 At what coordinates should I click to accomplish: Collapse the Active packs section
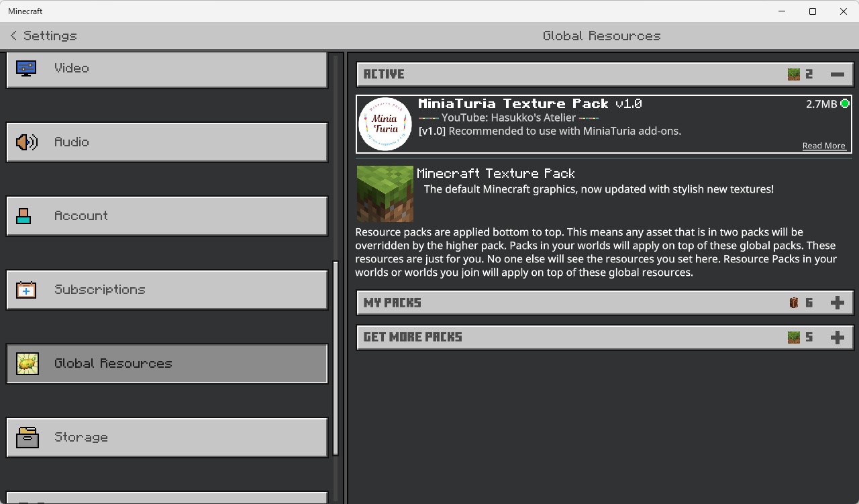coord(837,74)
